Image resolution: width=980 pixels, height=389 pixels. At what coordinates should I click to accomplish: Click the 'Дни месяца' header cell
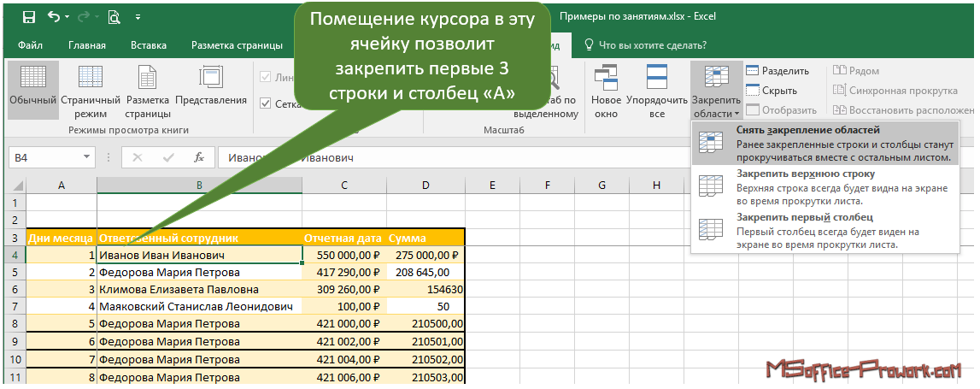tap(62, 238)
